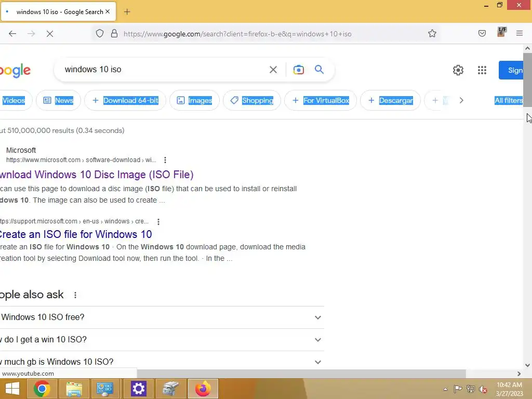Focus the Firefox address bar URL
The height and width of the screenshot is (399, 532).
pyautogui.click(x=237, y=34)
